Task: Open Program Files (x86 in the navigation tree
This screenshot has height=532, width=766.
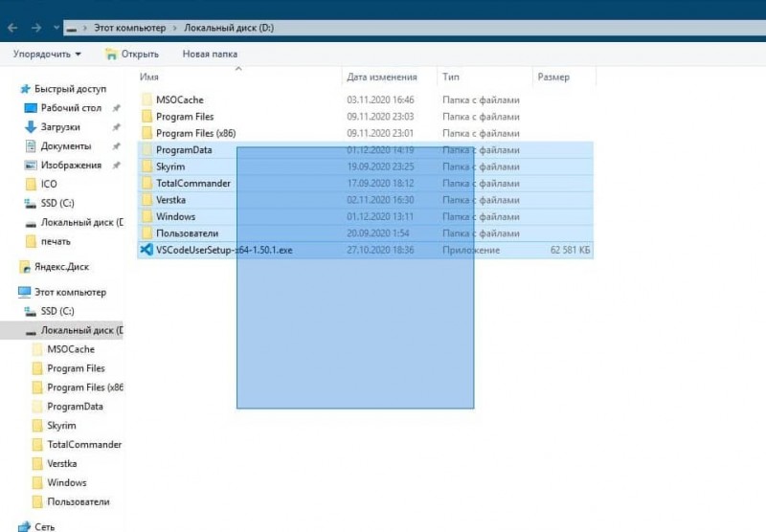Action: coord(85,388)
